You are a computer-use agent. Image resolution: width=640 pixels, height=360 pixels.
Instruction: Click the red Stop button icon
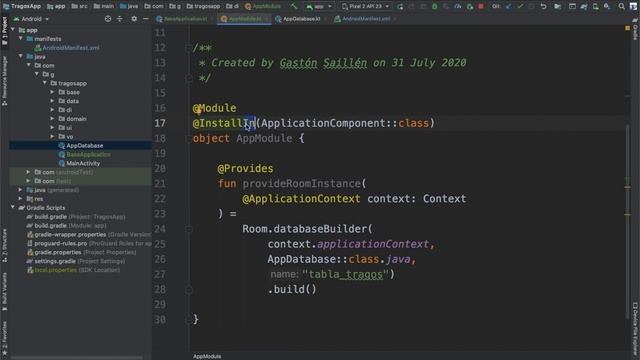[x=481, y=7]
